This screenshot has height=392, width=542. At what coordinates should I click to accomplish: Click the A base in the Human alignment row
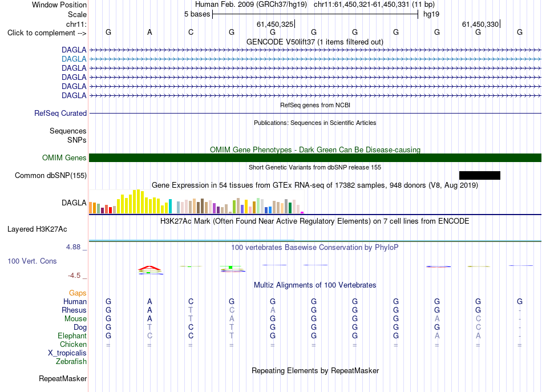pyautogui.click(x=149, y=301)
